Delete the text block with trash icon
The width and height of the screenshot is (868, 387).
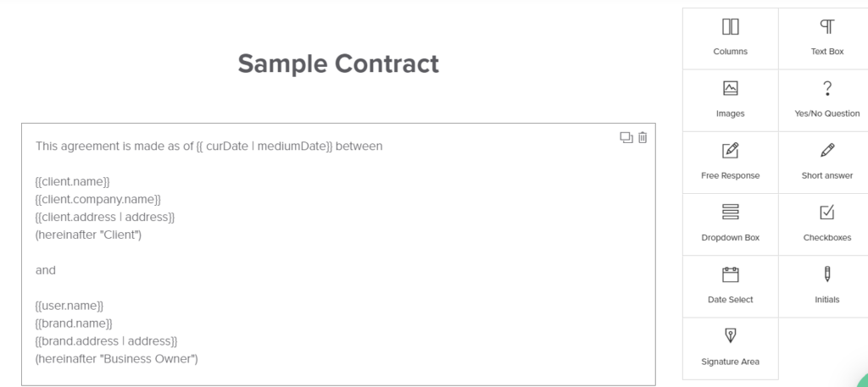point(643,138)
